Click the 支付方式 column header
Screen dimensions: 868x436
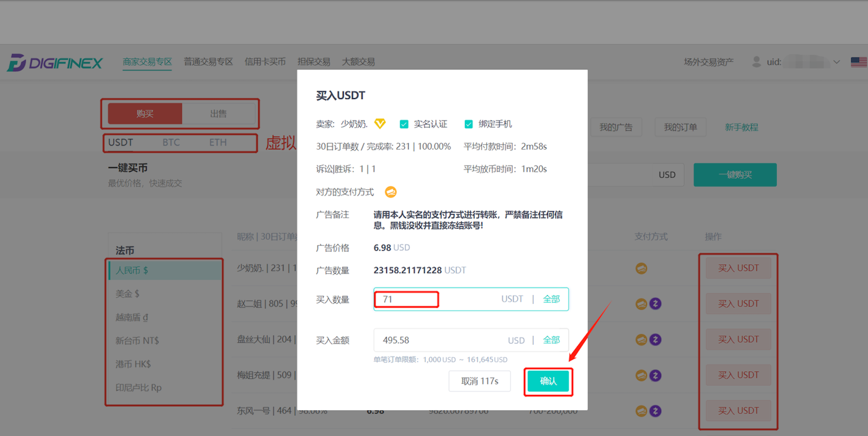click(651, 237)
